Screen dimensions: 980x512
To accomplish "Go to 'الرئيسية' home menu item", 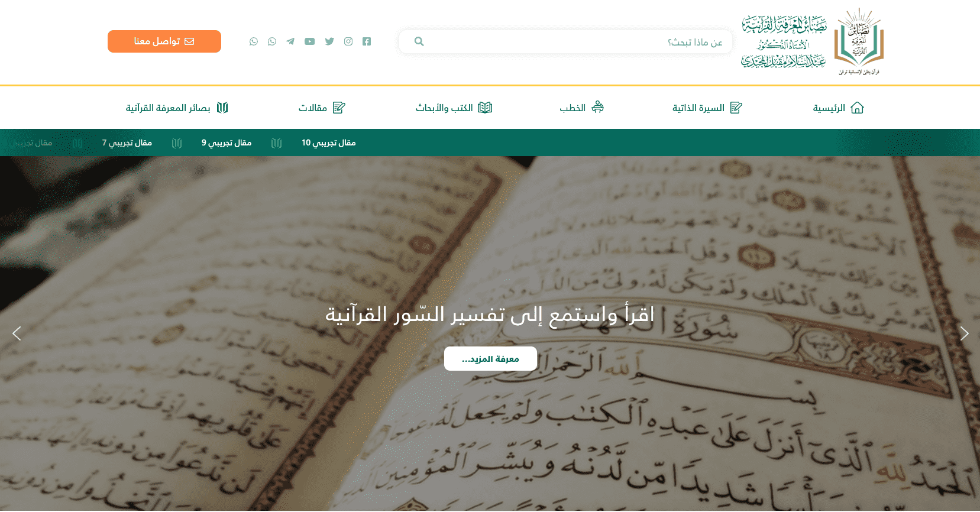I will pos(838,108).
